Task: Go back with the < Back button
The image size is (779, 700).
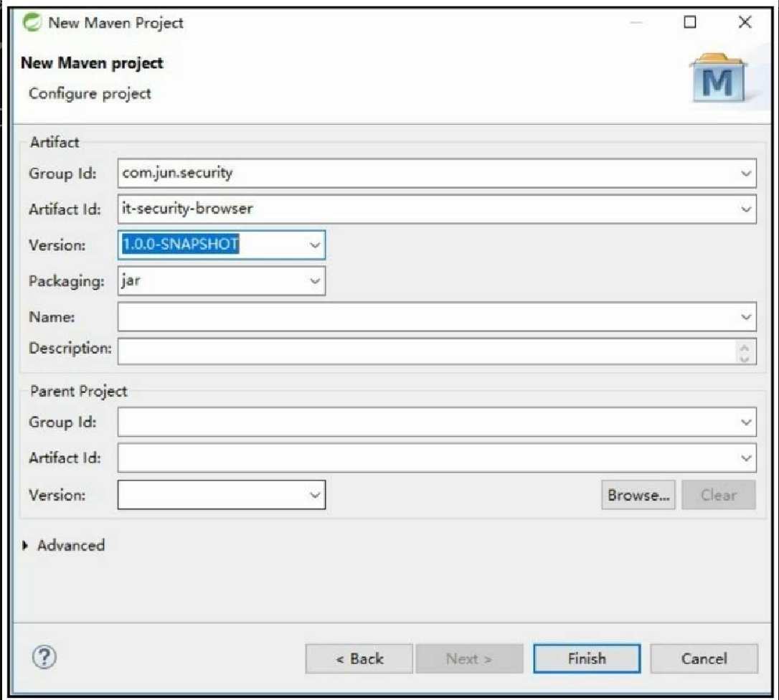Action: tap(359, 659)
